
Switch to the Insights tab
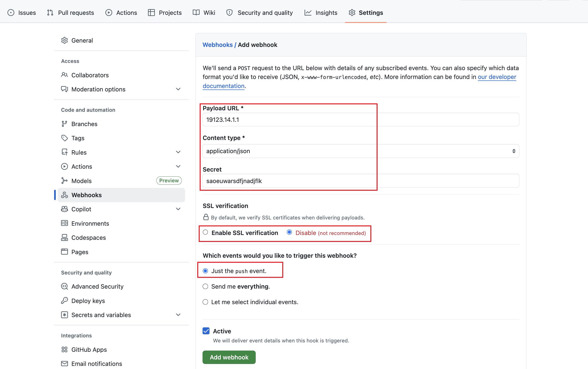tap(326, 12)
